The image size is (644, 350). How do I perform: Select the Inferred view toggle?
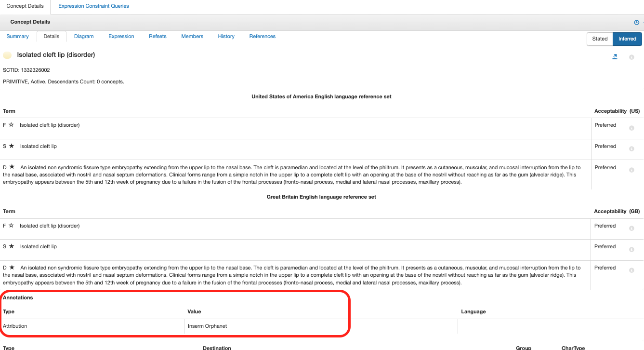(x=627, y=39)
